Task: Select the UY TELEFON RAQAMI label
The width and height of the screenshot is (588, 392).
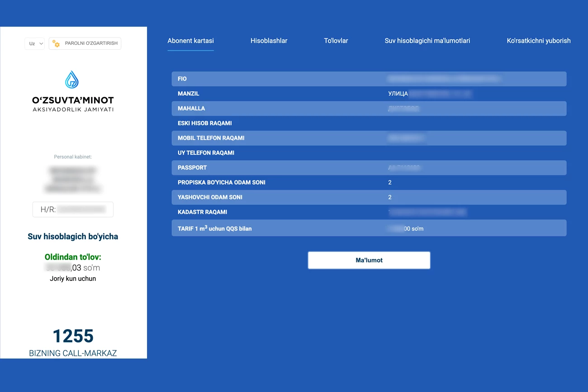Action: (206, 153)
